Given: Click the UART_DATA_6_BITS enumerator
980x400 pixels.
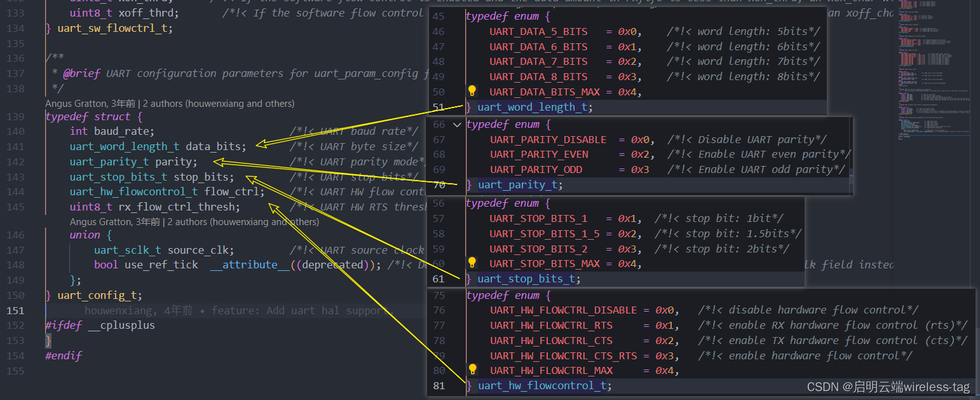Looking at the screenshot, I should (x=538, y=46).
